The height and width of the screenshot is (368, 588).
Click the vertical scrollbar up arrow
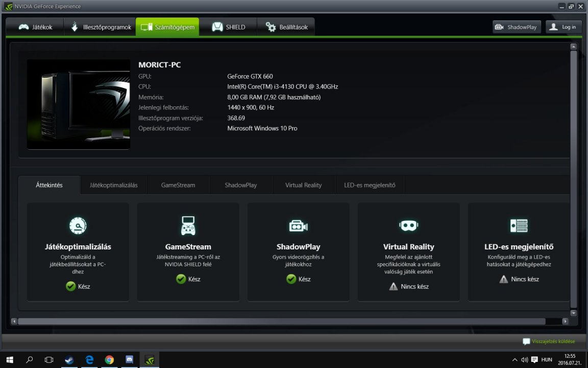point(573,47)
